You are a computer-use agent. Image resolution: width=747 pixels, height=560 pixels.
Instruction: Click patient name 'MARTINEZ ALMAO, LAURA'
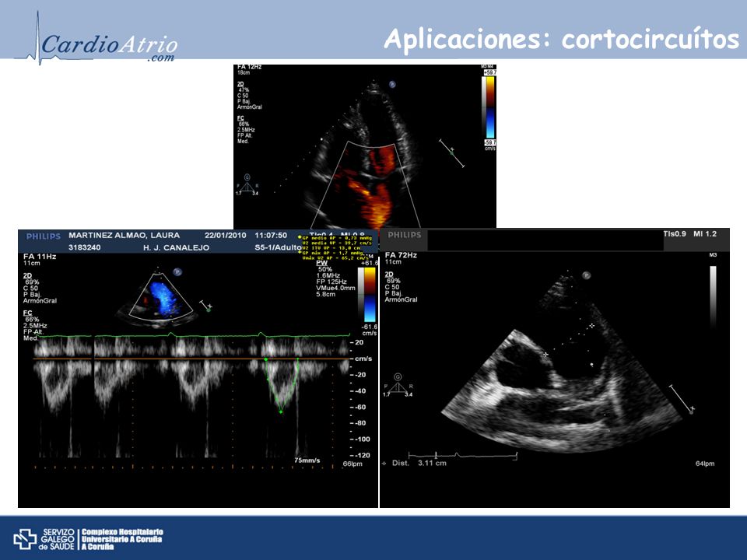pyautogui.click(x=124, y=235)
